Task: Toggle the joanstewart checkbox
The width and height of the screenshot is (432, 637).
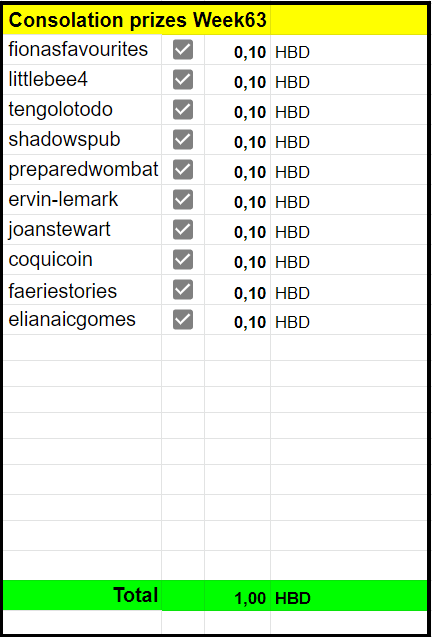Action: pyautogui.click(x=182, y=230)
